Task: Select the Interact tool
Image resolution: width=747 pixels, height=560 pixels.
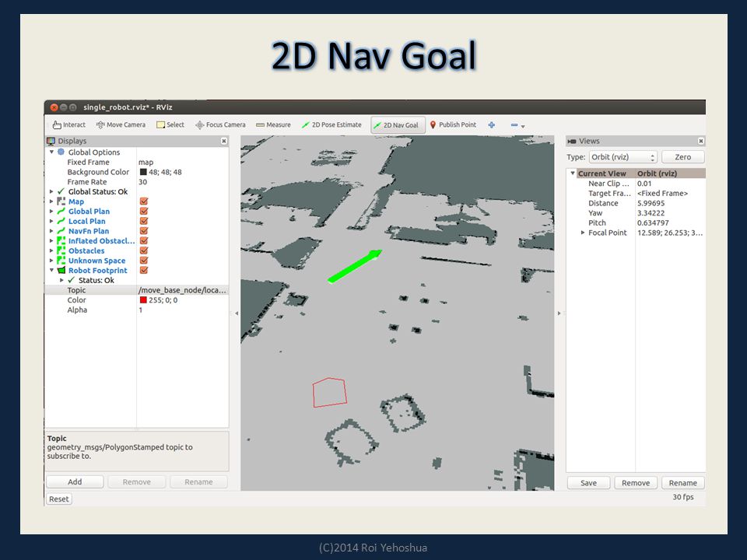Action: (x=69, y=124)
